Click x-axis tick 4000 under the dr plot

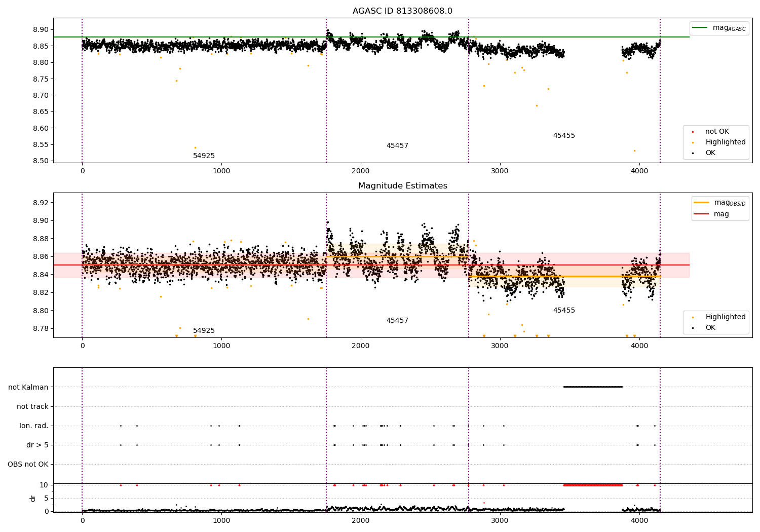pyautogui.click(x=639, y=520)
